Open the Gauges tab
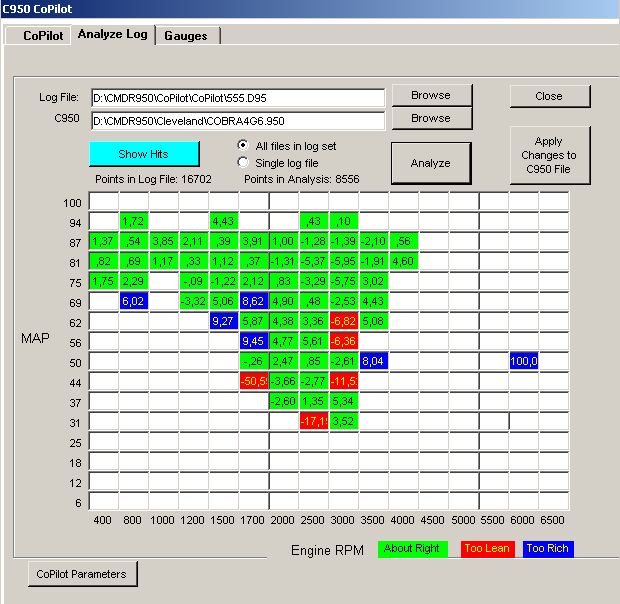 pyautogui.click(x=186, y=36)
